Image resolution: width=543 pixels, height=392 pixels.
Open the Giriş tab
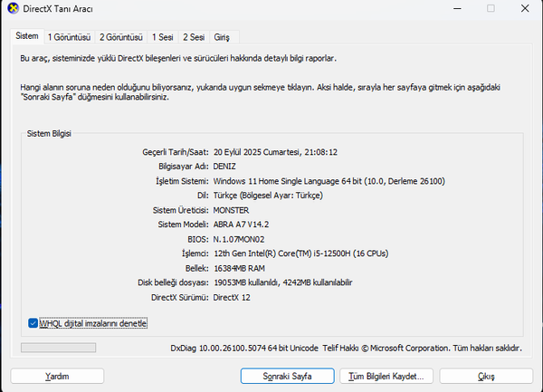tap(222, 37)
